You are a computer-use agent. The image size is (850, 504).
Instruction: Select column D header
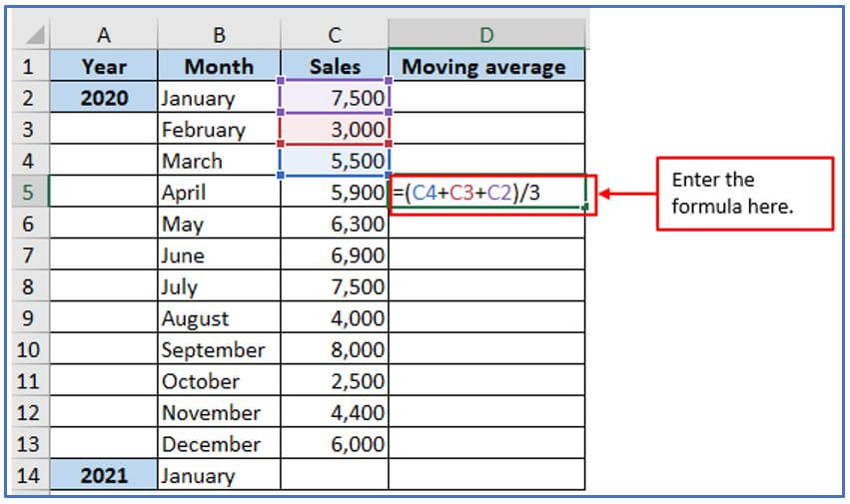coord(486,35)
